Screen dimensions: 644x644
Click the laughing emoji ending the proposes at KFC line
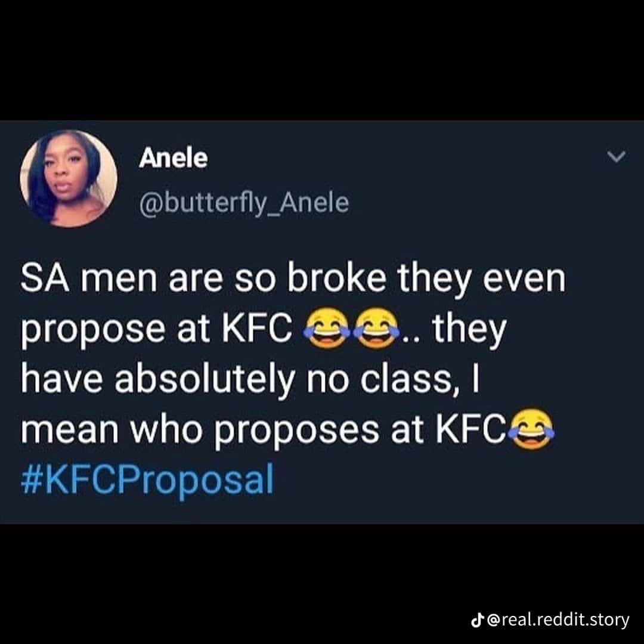coord(532,429)
